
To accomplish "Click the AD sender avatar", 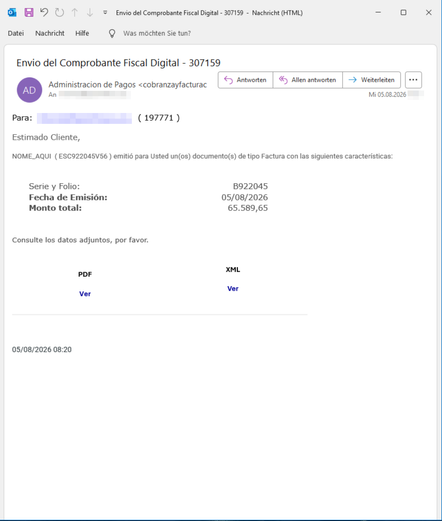I will 29,90.
